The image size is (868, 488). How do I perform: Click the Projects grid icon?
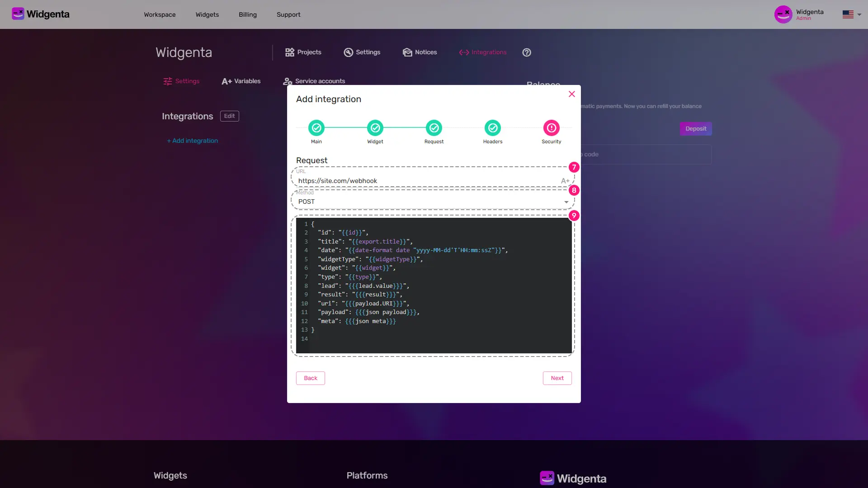(290, 52)
